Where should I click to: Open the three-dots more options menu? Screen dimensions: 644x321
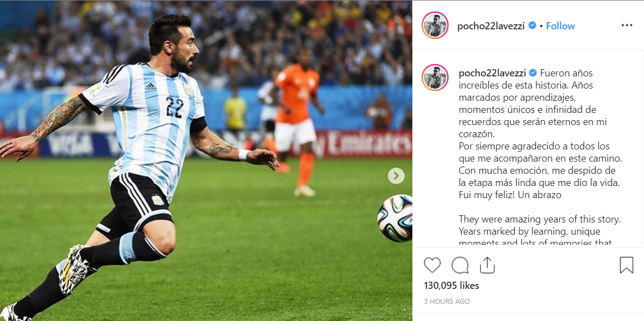pyautogui.click(x=627, y=25)
